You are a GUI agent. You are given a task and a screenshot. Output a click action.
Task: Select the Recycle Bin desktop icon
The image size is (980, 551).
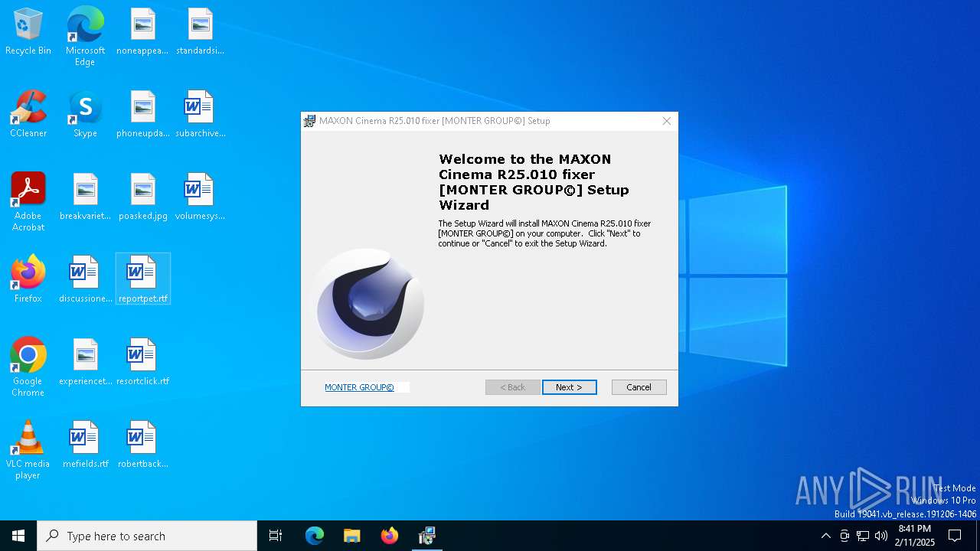[x=28, y=32]
